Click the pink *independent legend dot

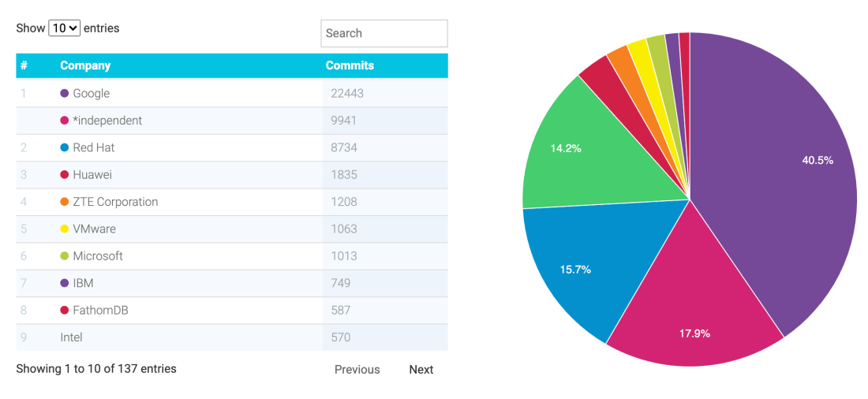pyautogui.click(x=65, y=121)
